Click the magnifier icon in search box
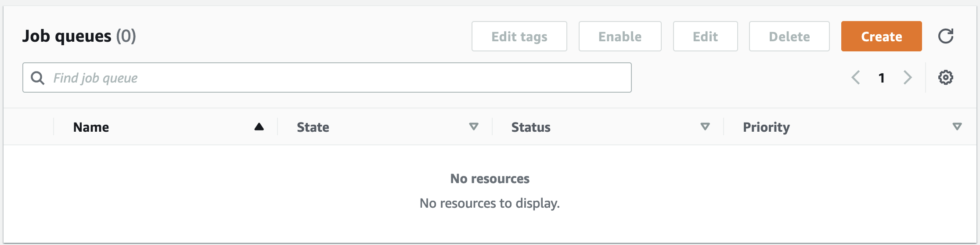The height and width of the screenshot is (245, 980). coord(38,78)
